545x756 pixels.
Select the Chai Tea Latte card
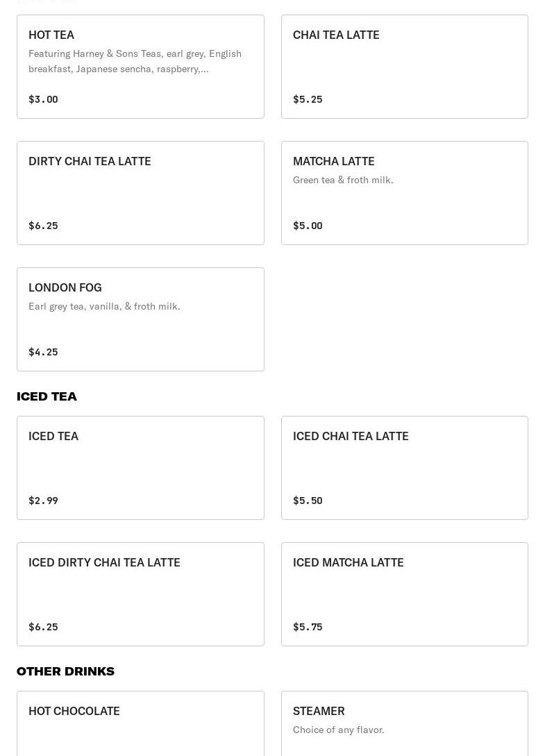[x=404, y=67]
